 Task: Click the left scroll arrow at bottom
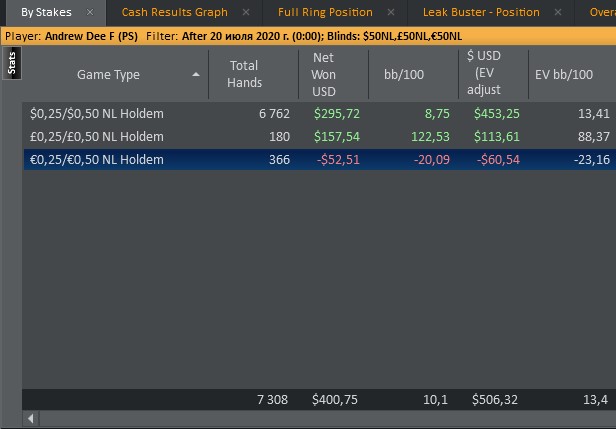tap(30, 419)
